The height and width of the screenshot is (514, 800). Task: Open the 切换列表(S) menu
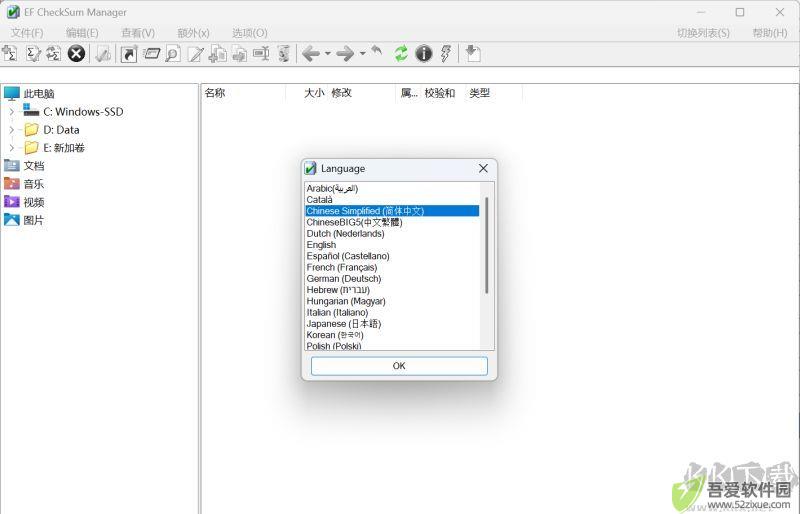703,33
